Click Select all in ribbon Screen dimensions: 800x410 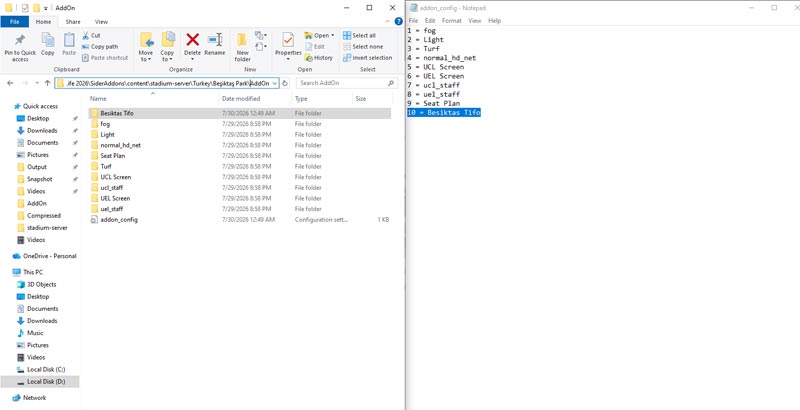pos(360,35)
